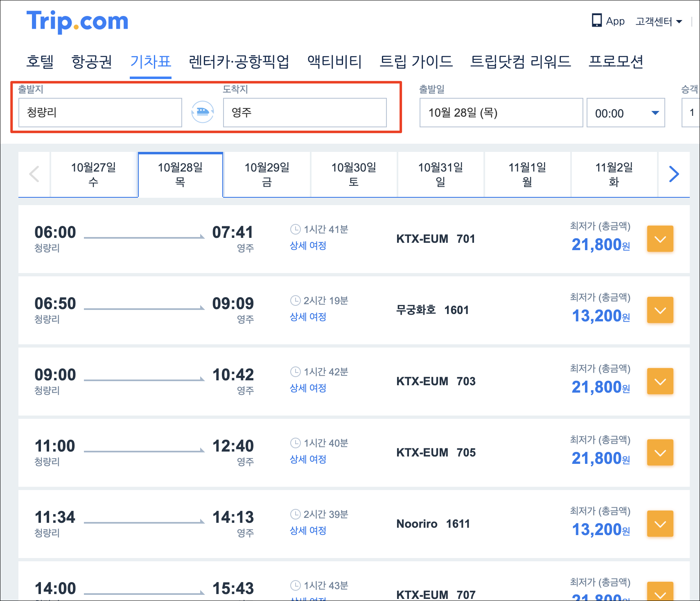Click the KTX-EUM 701 train name
Viewport: 700px width, 601px height.
pos(436,239)
